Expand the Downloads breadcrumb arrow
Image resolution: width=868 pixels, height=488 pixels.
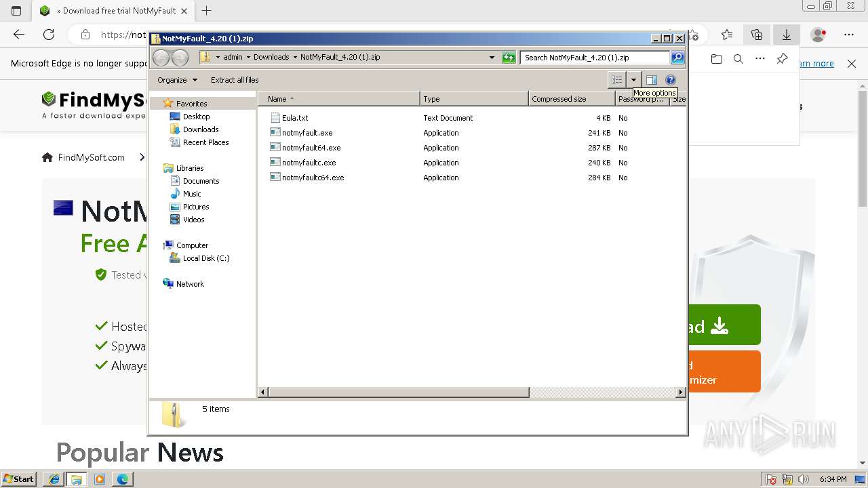[x=295, y=58]
